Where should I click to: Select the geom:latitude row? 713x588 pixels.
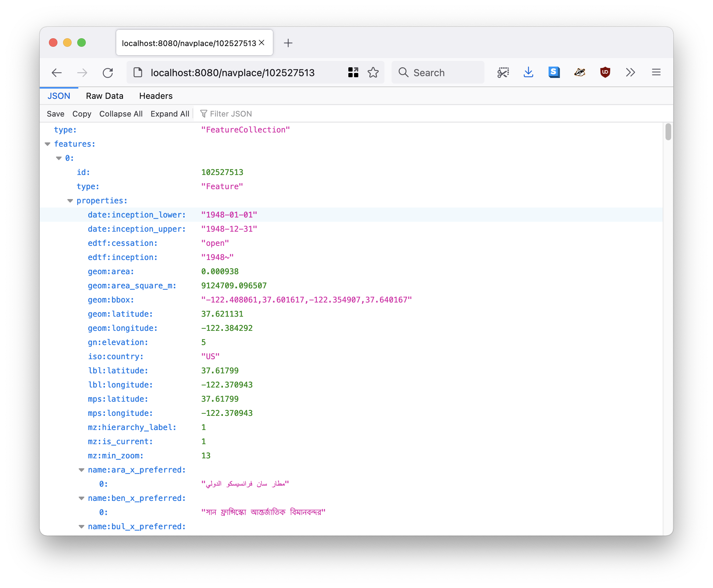(351, 314)
